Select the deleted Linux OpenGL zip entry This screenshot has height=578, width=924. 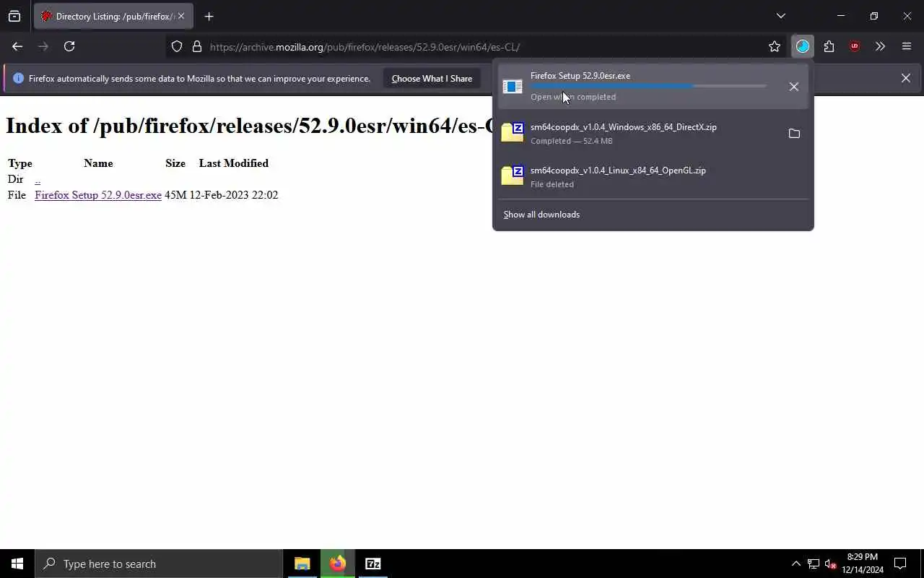pyautogui.click(x=653, y=176)
